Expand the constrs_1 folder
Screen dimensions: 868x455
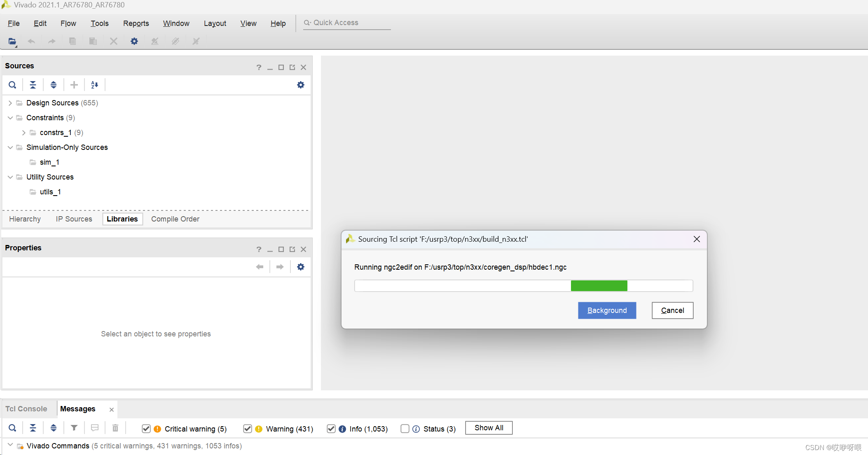click(x=23, y=133)
